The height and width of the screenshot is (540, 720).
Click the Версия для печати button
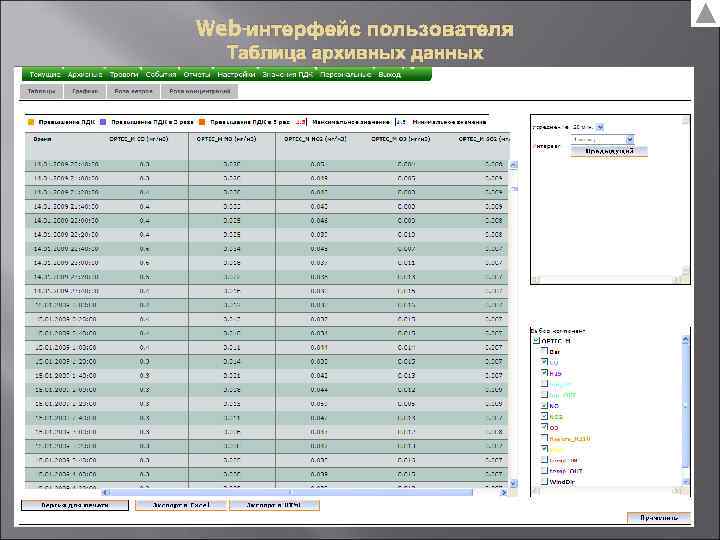(75, 505)
